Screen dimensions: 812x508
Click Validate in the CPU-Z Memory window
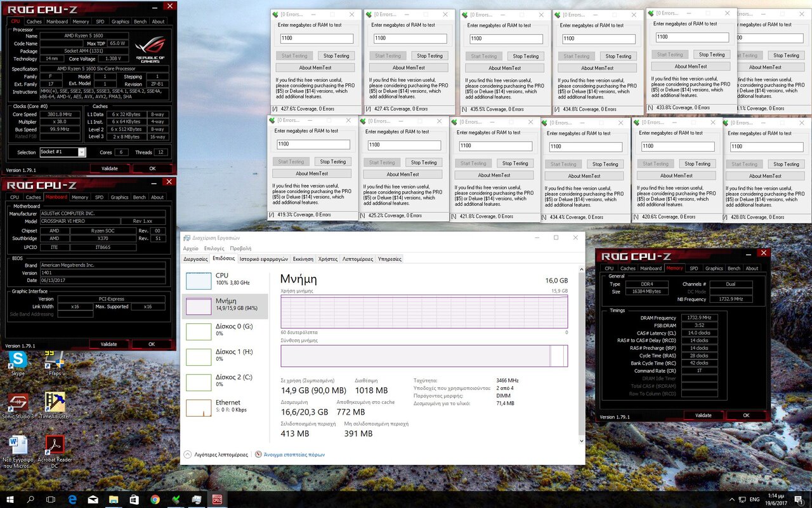pyautogui.click(x=703, y=415)
